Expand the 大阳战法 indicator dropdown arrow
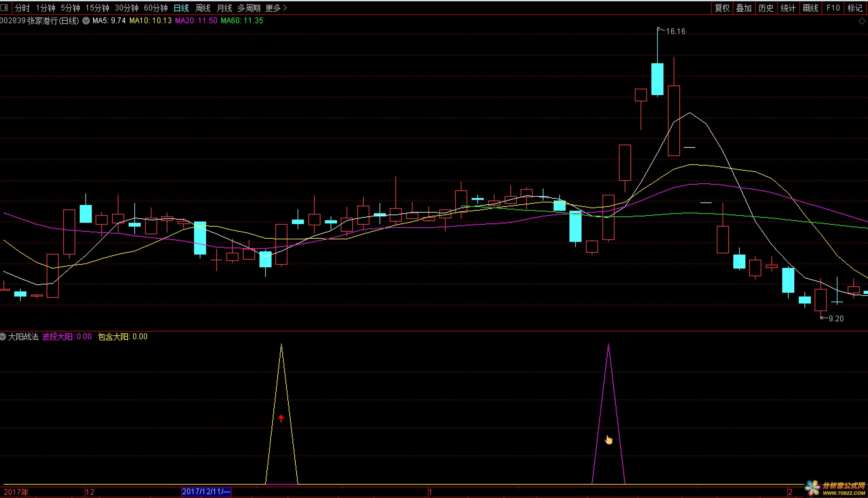868x498 pixels. [3, 337]
